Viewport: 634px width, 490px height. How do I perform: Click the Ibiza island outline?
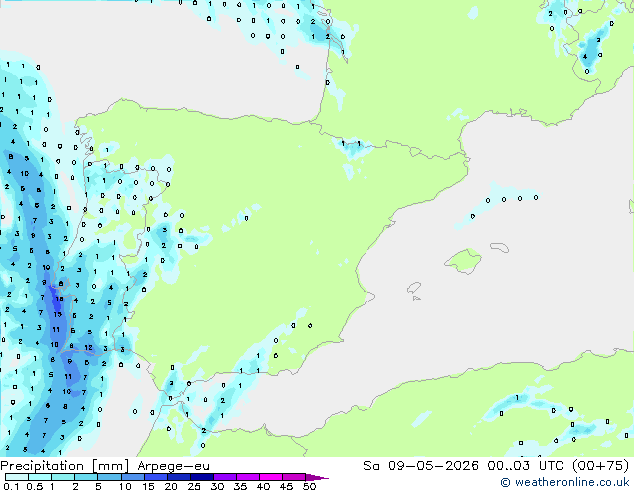click(x=414, y=289)
